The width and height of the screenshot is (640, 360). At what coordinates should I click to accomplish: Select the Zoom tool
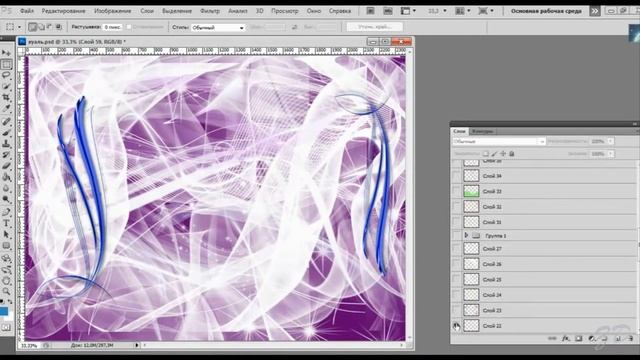6,291
